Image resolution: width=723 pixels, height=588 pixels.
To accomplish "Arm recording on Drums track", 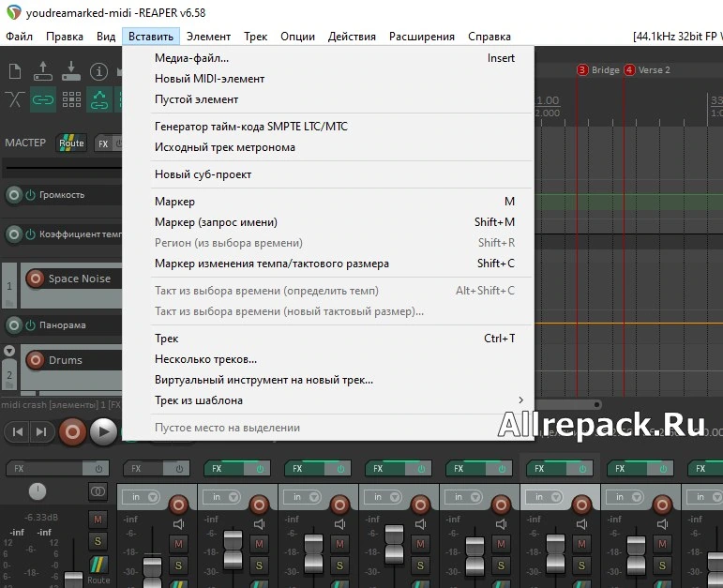I will 35,360.
